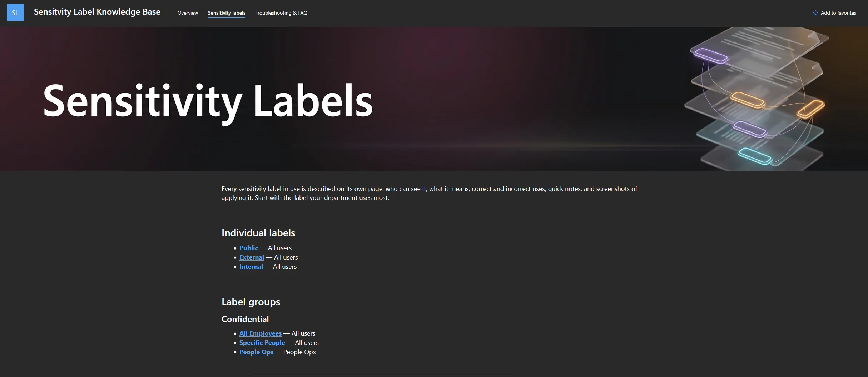Click the Confidential subheading
Image resolution: width=868 pixels, height=377 pixels.
point(245,319)
